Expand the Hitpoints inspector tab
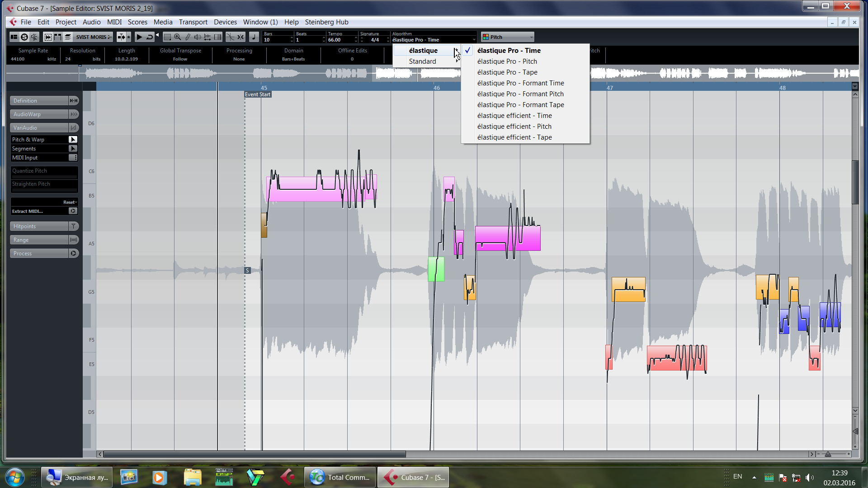This screenshot has height=488, width=868. point(44,226)
